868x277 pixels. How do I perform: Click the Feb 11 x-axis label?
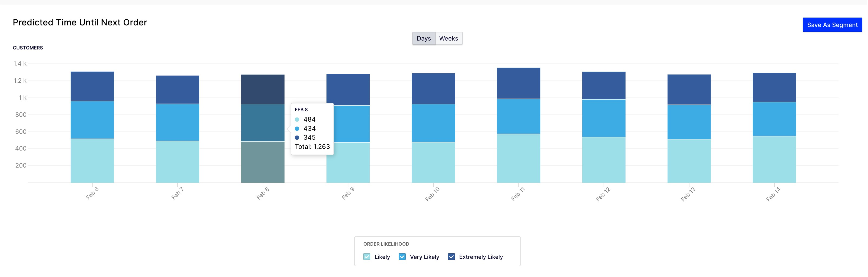point(518,194)
